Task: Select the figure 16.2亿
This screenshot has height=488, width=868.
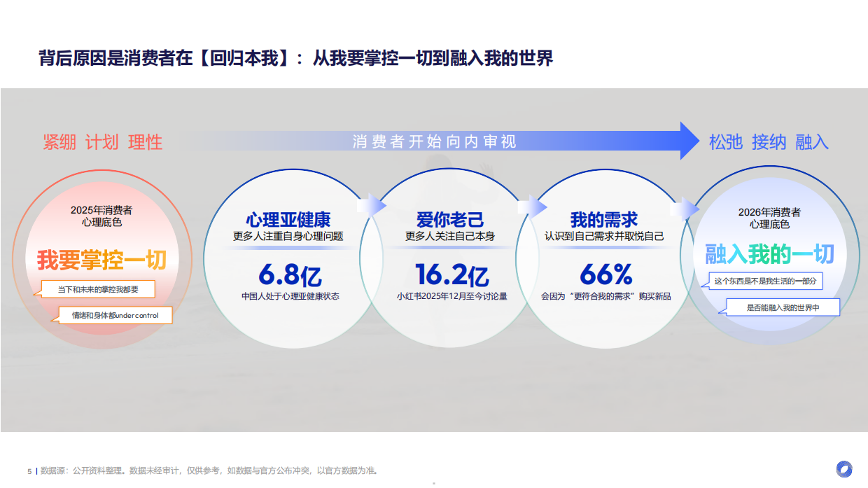Action: 451,274
